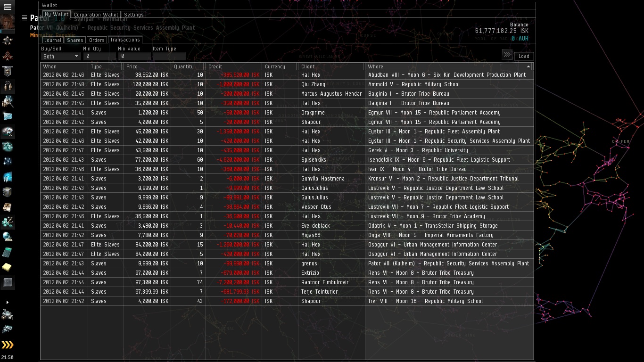This screenshot has width=644, height=362.
Task: Click the gray document icon in the sidebar
Action: [8, 282]
